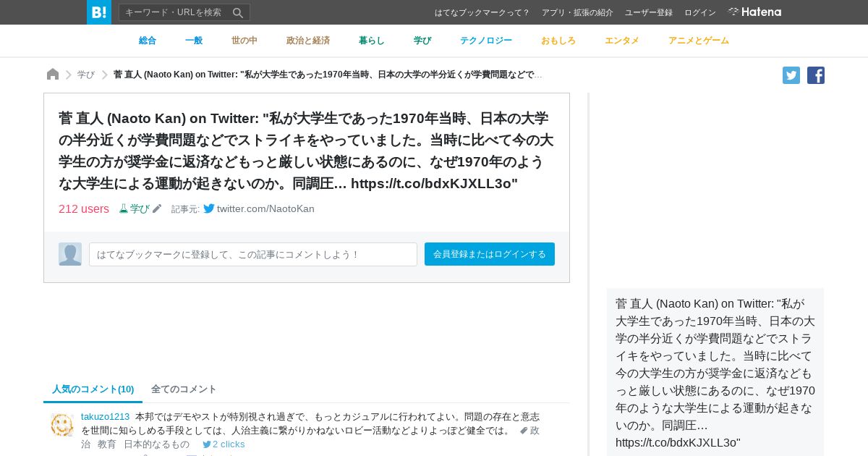This screenshot has height=456, width=868.
Task: Click the default user avatar
Action: [x=70, y=254]
